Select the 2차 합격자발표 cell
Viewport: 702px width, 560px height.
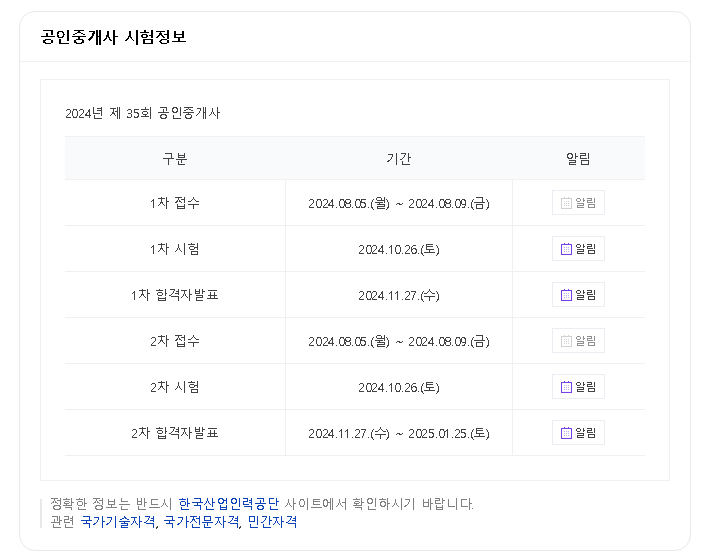pyautogui.click(x=175, y=433)
